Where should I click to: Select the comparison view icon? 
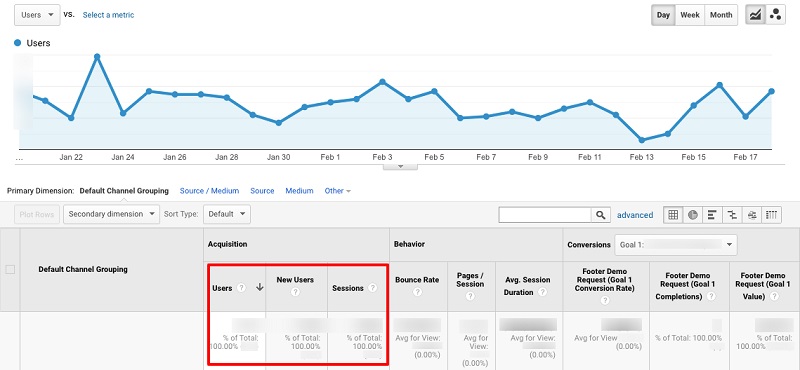pyautogui.click(x=732, y=215)
